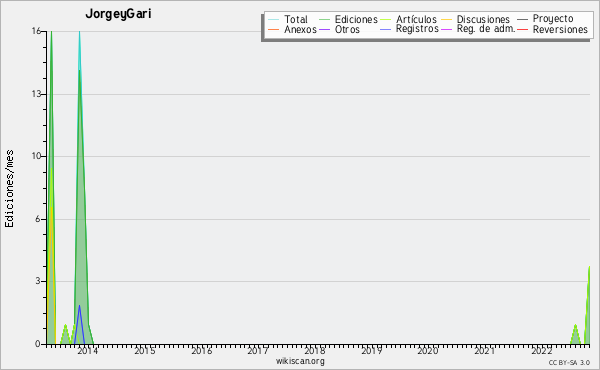Click the 6 y-axis value
Screen dimensions: 600x370
(x=38, y=219)
